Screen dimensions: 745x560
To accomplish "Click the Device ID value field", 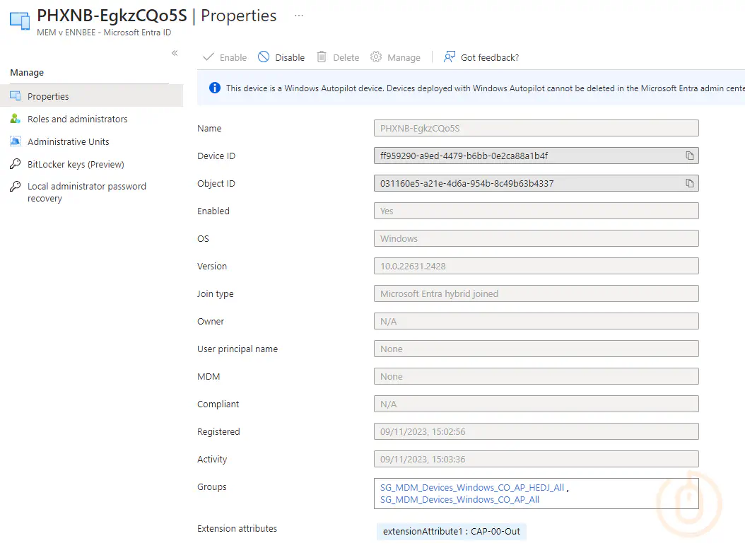I will pos(536,156).
